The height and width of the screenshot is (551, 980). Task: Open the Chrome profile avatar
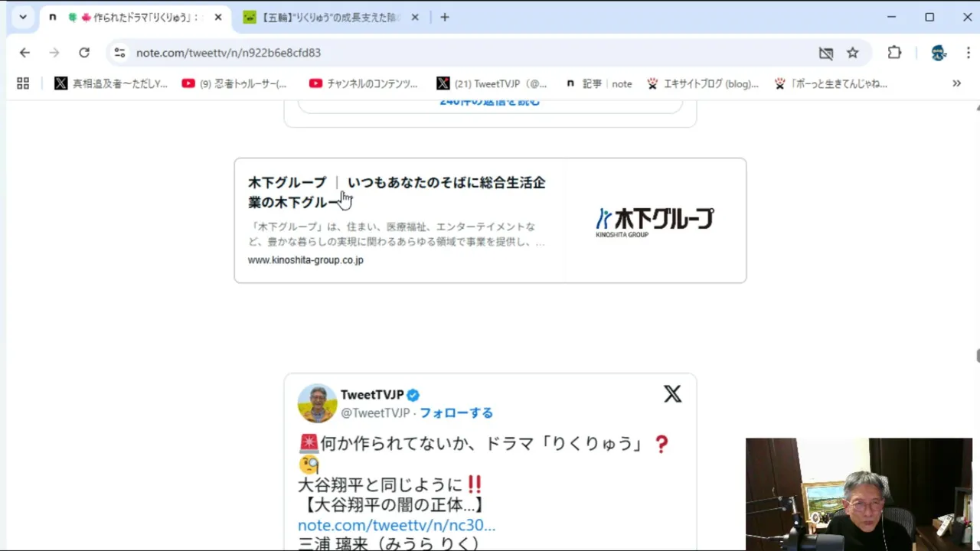[939, 53]
